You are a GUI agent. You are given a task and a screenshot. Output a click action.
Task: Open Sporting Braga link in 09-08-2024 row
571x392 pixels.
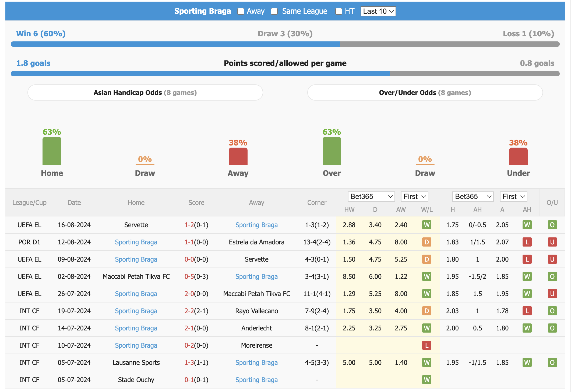point(136,259)
